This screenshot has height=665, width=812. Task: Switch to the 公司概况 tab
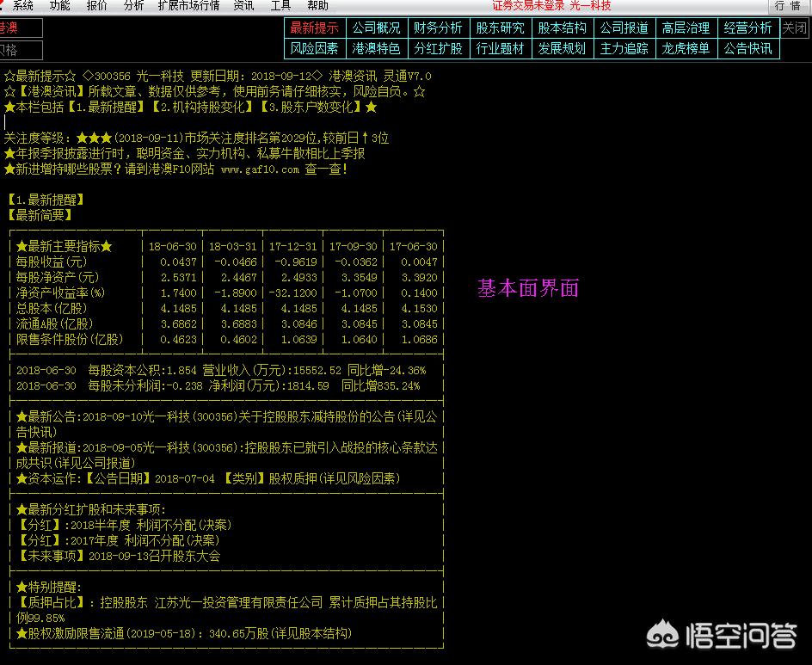coord(376,28)
